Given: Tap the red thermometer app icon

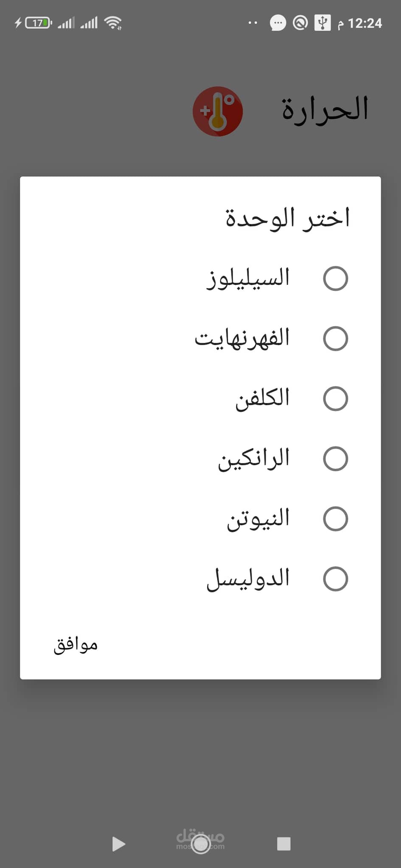Looking at the screenshot, I should (x=218, y=111).
